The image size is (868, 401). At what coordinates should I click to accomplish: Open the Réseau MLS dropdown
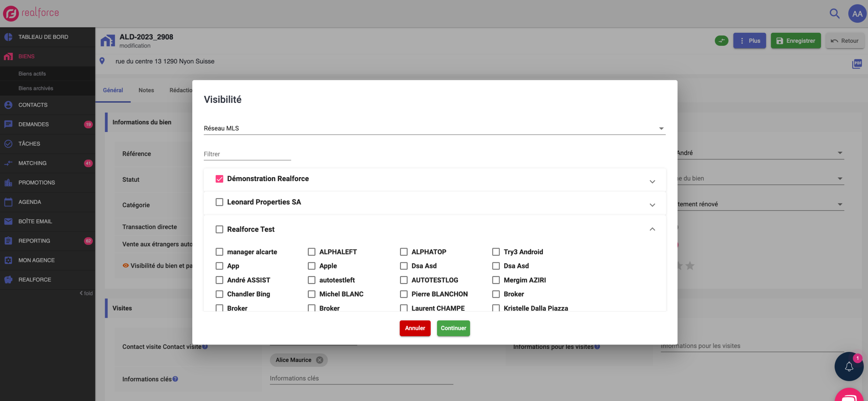(434, 128)
